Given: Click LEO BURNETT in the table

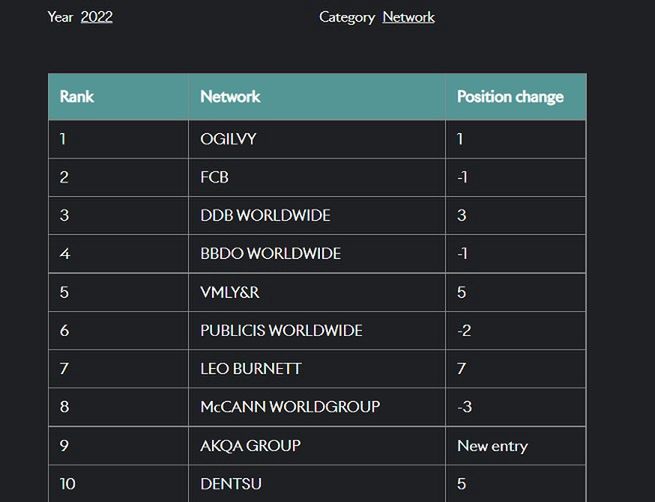Looking at the screenshot, I should click(x=250, y=369).
